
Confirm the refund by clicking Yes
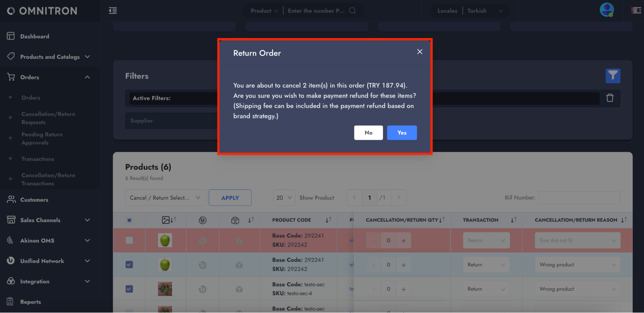(402, 133)
